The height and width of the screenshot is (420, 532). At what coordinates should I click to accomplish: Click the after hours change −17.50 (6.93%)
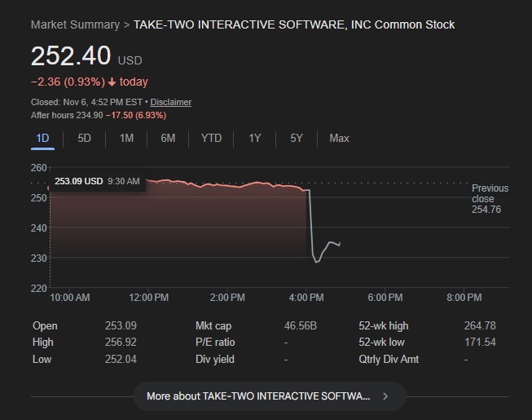(x=136, y=116)
